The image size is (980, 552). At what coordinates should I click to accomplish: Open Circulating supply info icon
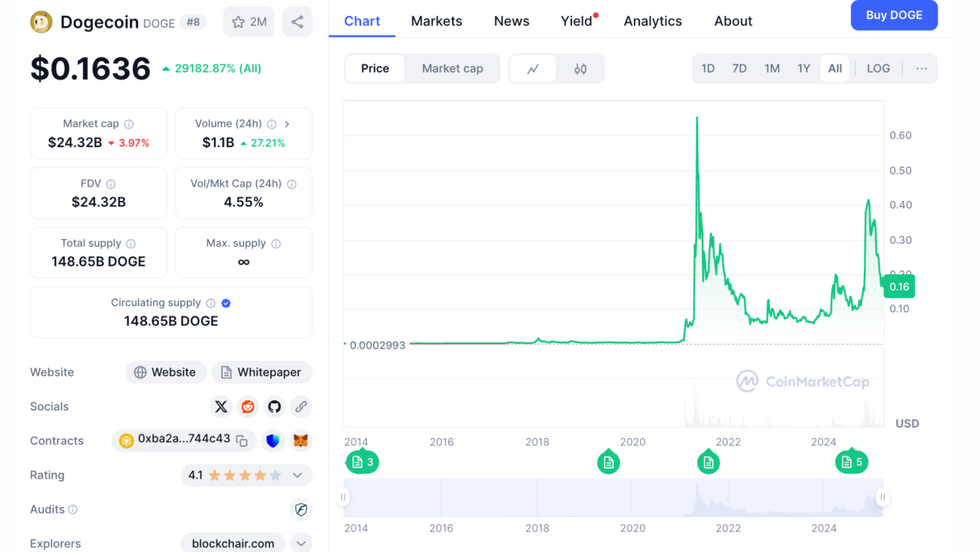[x=211, y=303]
